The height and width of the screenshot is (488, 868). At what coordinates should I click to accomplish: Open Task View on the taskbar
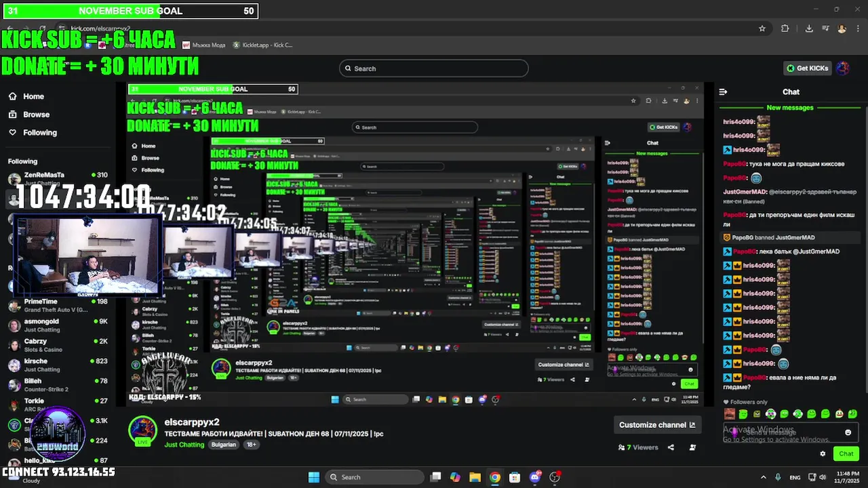pyautogui.click(x=436, y=477)
